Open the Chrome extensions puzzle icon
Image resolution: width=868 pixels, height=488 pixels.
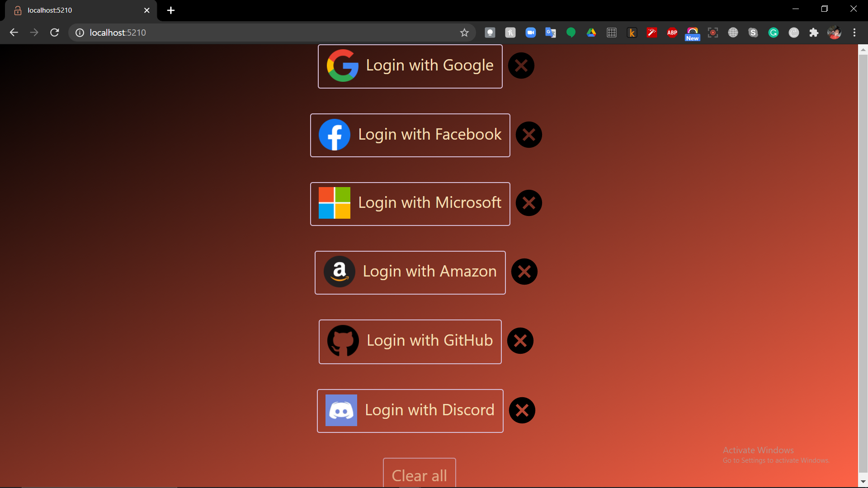tap(814, 33)
